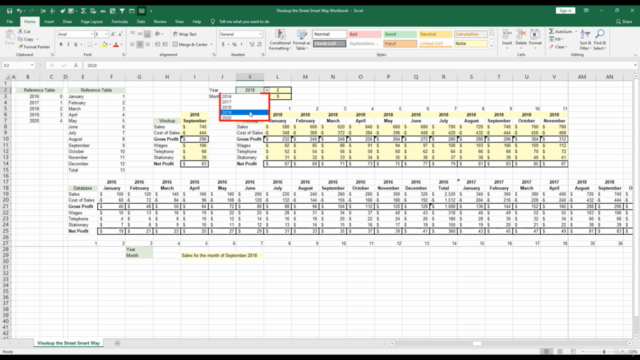This screenshot has height=360, width=640.
Task: Open the font size dropdown
Action: pyautogui.click(x=107, y=34)
